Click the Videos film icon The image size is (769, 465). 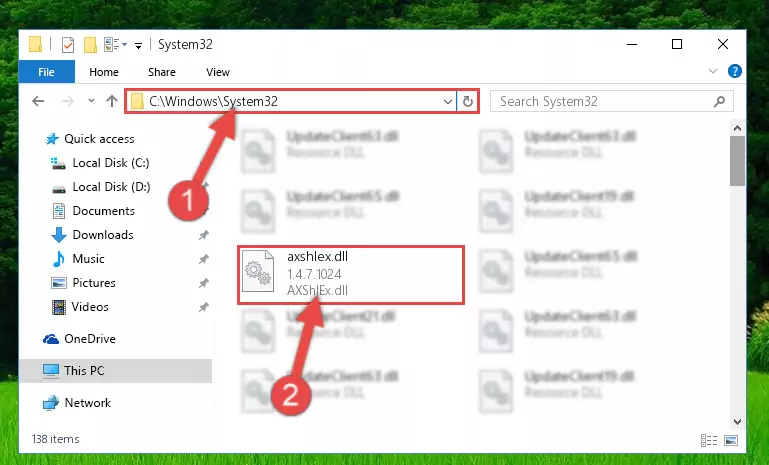(x=59, y=308)
